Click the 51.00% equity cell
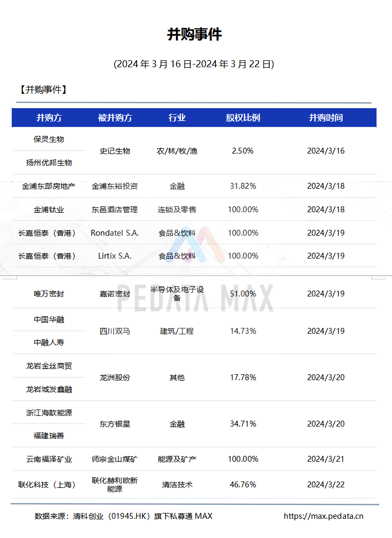This screenshot has height=538, width=392. click(x=243, y=294)
